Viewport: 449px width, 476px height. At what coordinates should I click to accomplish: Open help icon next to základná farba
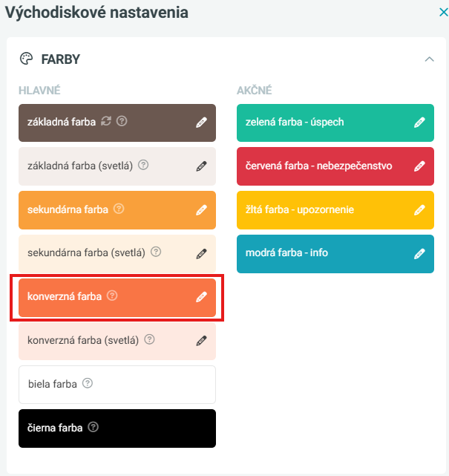click(122, 122)
